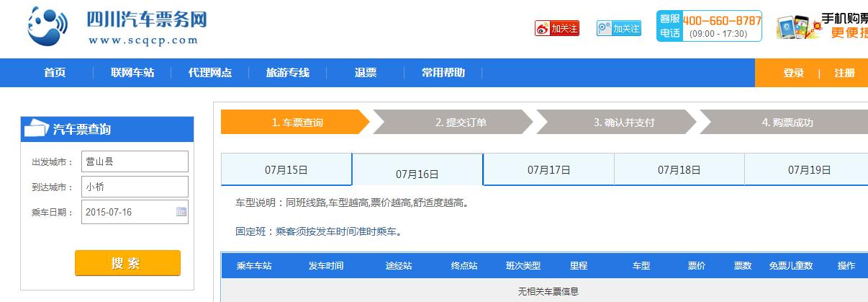The image size is (868, 302).
Task: Select 旅游专线 in navigation bar
Action: 287,73
